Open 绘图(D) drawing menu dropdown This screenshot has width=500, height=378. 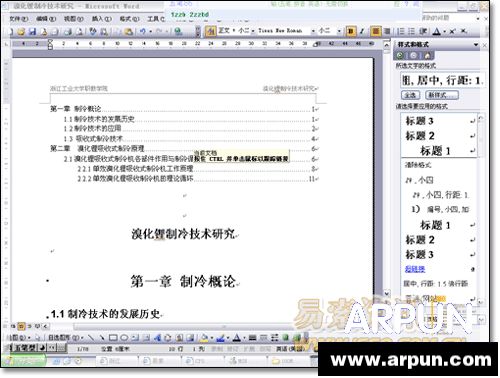coord(20,337)
